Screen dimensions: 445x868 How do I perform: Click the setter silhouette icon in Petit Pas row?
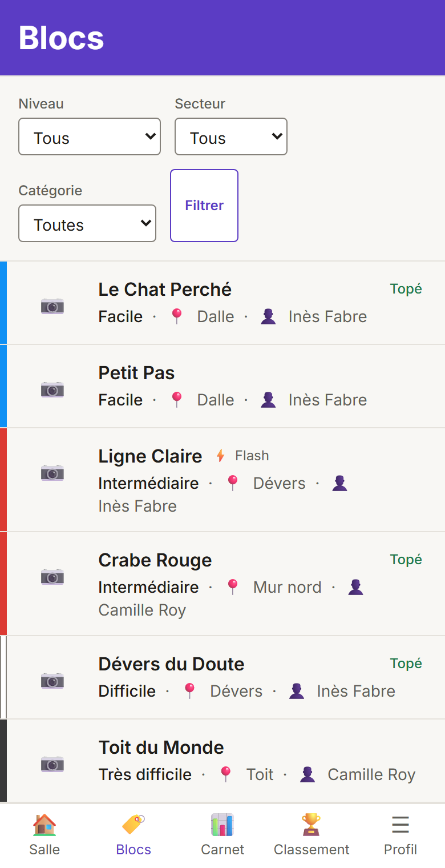268,400
